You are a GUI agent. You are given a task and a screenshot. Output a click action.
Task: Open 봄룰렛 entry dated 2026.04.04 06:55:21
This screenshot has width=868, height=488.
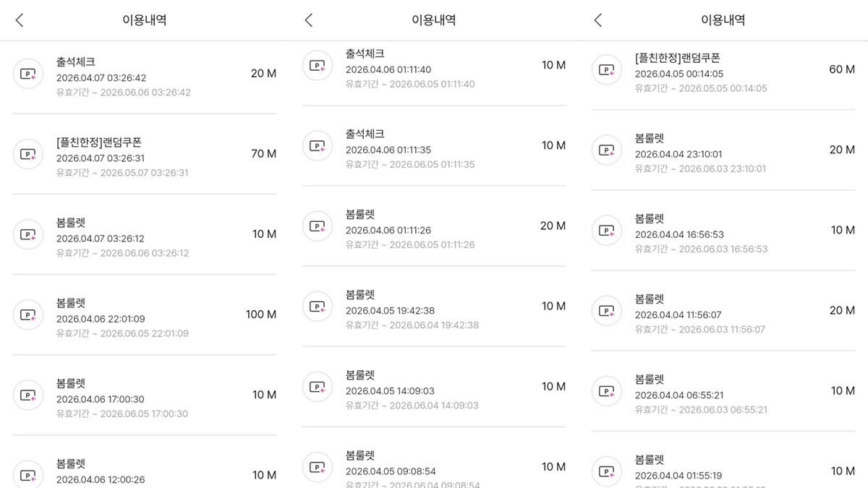(x=723, y=391)
